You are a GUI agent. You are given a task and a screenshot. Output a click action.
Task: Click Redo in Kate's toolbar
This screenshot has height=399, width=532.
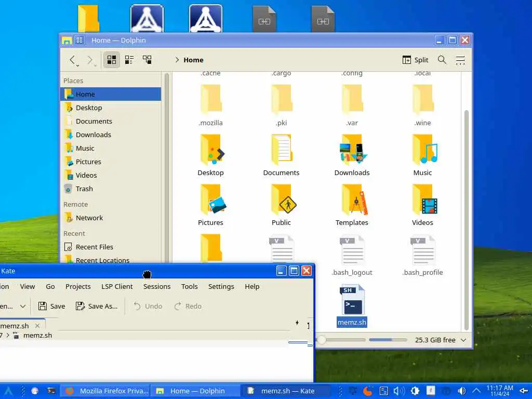[x=188, y=306]
